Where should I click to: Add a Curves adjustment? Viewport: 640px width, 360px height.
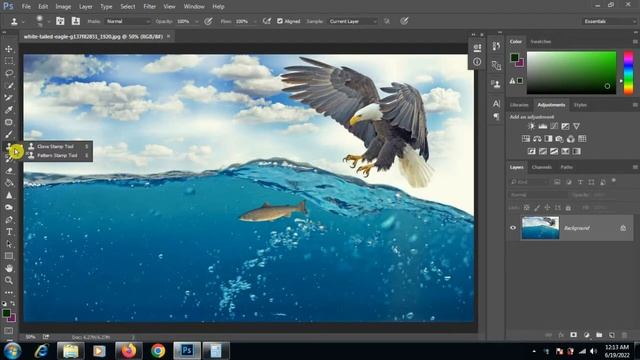554,126
